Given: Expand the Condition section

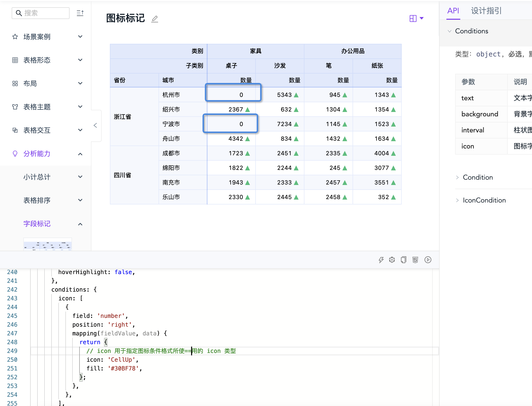Looking at the screenshot, I should 457,177.
